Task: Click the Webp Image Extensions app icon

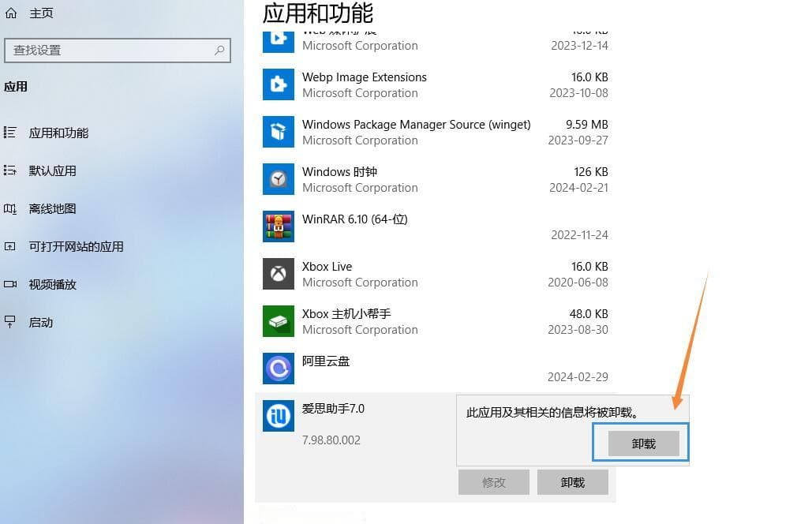Action: [278, 84]
